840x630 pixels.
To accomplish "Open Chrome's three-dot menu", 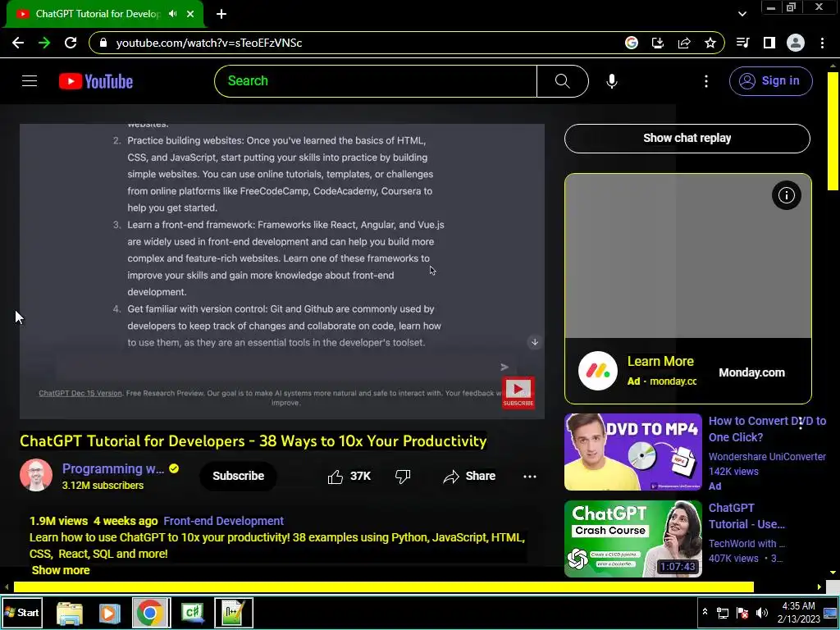I will coord(822,43).
